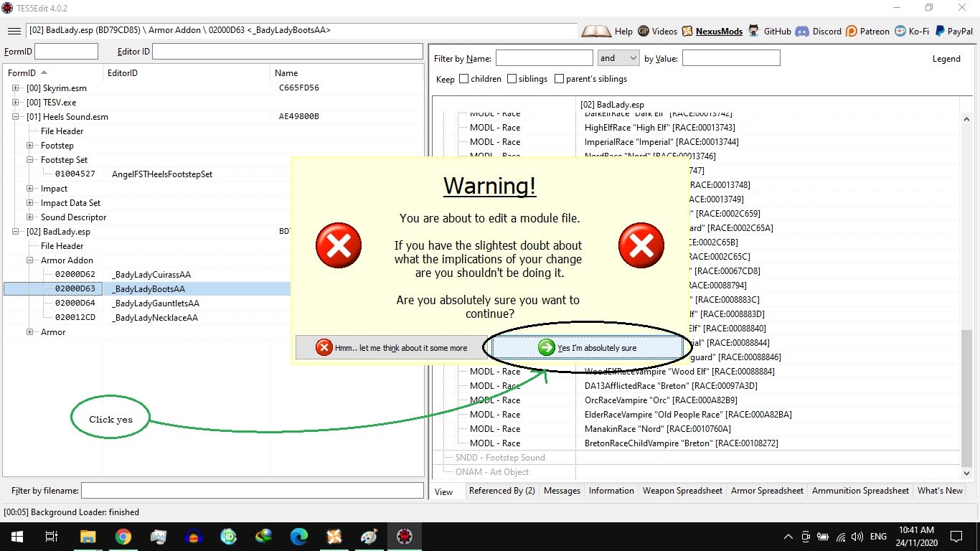Image resolution: width=980 pixels, height=551 pixels.
Task: Open the and/or filter dropdown
Action: pyautogui.click(x=618, y=58)
